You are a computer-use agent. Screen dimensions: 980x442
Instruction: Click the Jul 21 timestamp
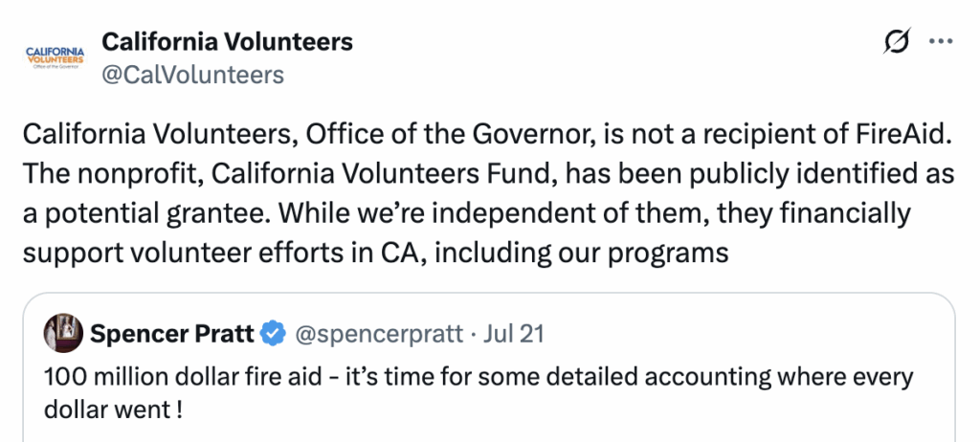click(514, 334)
